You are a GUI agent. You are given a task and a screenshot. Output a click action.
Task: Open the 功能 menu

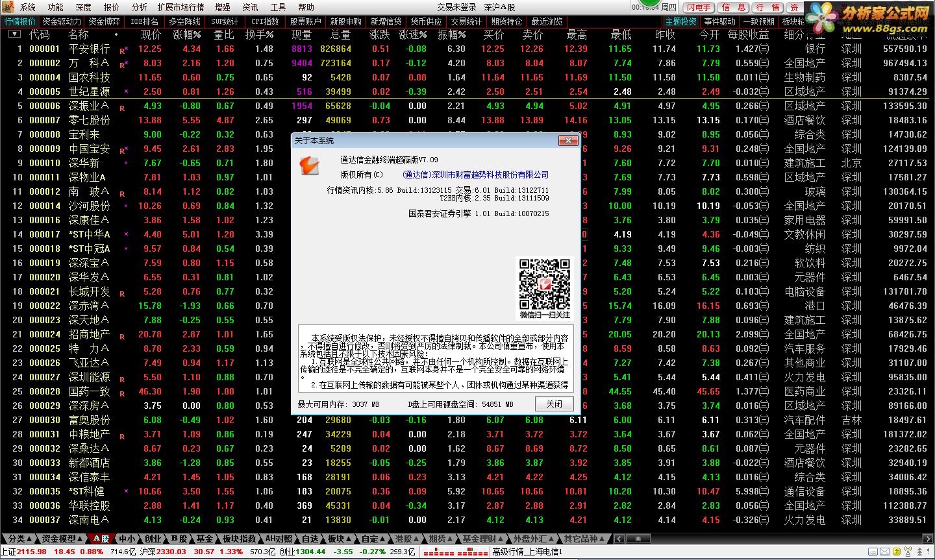click(56, 7)
